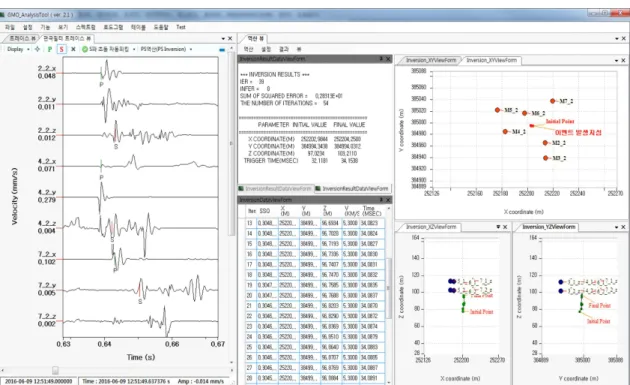This screenshot has width=630, height=385.
Task: Activate the Inversion_YZViewForm tab
Action: pyautogui.click(x=548, y=227)
